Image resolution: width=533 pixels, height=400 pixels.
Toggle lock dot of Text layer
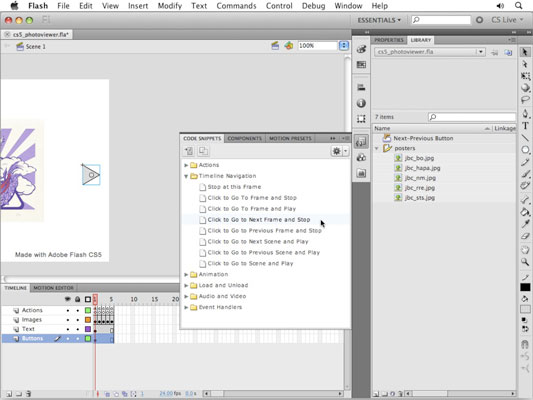point(78,329)
